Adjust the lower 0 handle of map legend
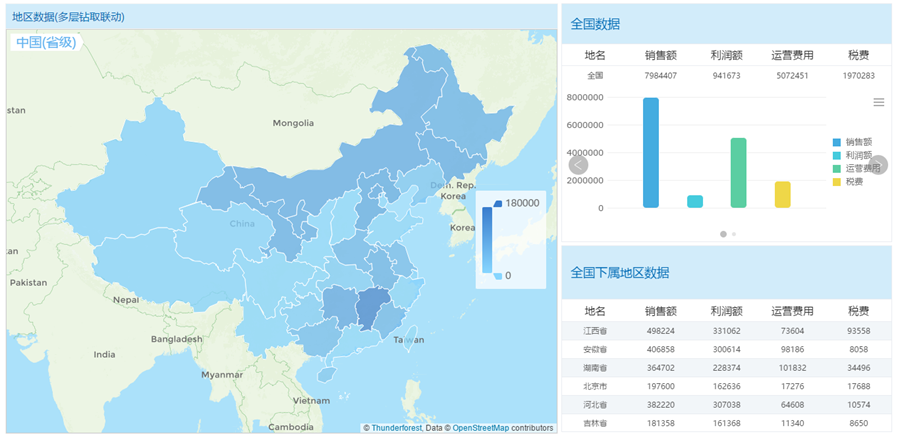This screenshot has width=900, height=436. coord(498,276)
